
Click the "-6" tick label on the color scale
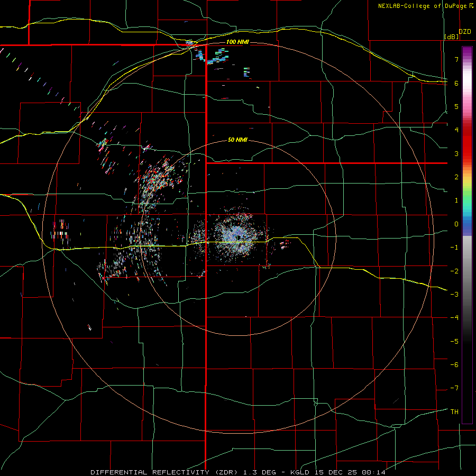454,365
